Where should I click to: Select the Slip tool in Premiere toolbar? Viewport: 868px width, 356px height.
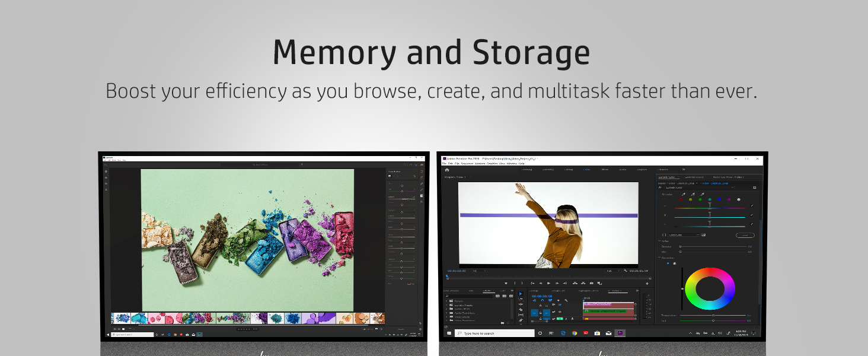pos(521,315)
